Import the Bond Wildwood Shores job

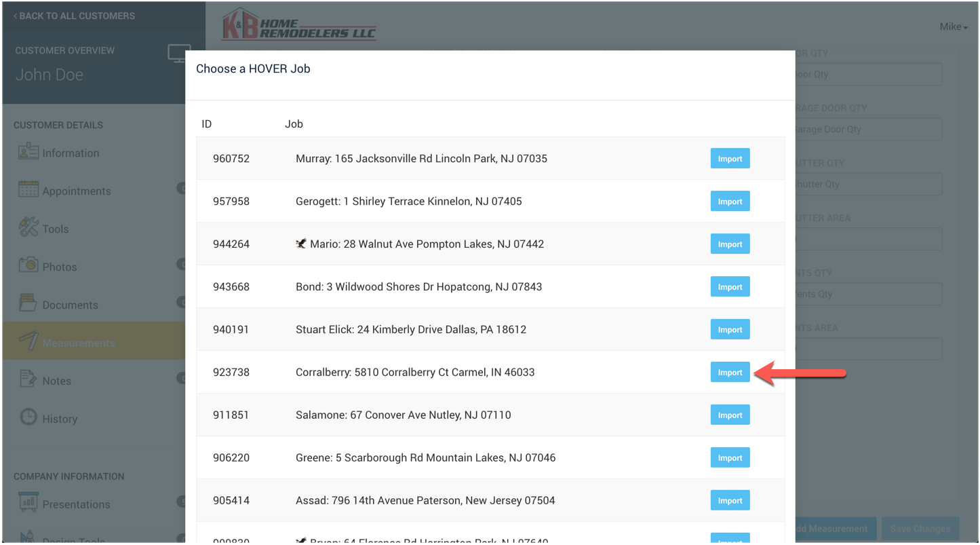730,287
